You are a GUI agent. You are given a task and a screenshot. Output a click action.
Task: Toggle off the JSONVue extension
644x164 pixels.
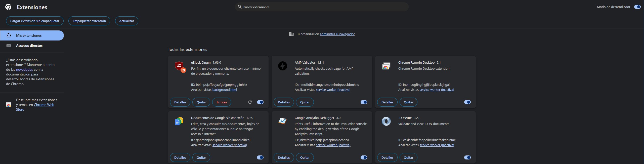467,157
